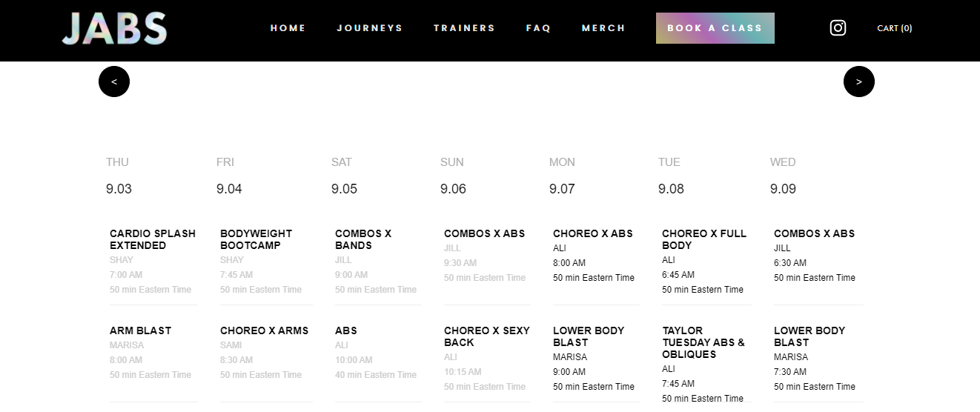Select Choreo X Sexy Back class
This screenshot has width=980, height=412.
click(x=487, y=336)
